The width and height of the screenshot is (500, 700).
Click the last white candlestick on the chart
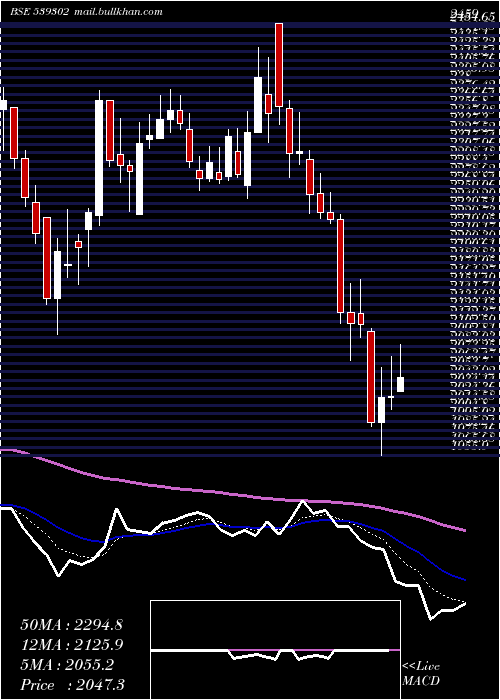pyautogui.click(x=400, y=384)
